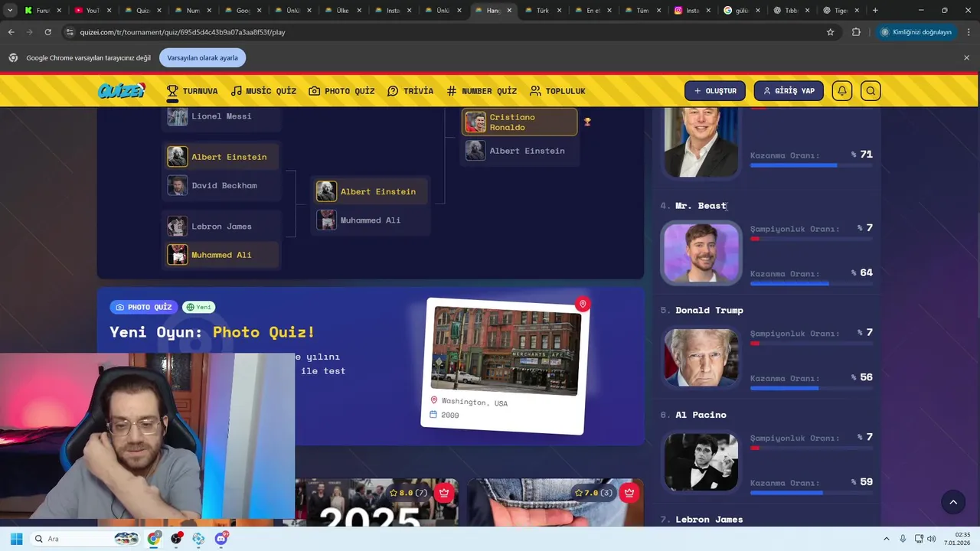The width and height of the screenshot is (980, 551).
Task: Bookmark this page with star icon
Action: 830,32
